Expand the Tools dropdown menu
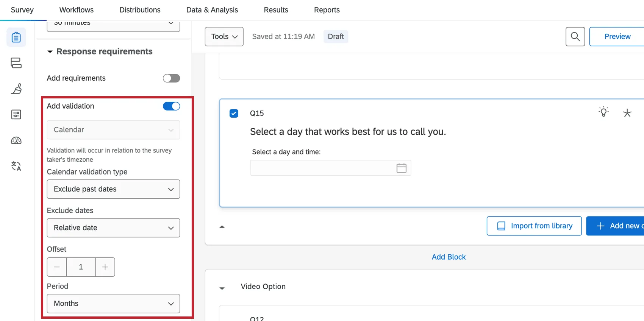The height and width of the screenshot is (321, 644). (x=224, y=37)
